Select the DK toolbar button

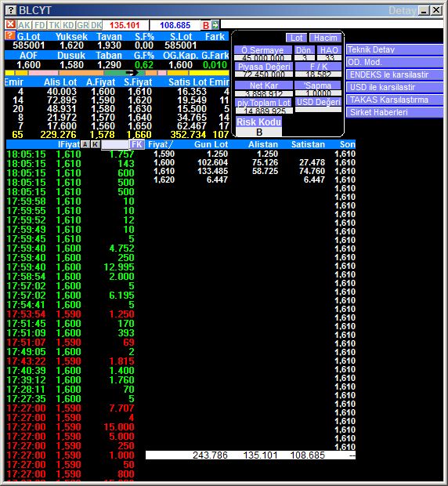click(96, 25)
